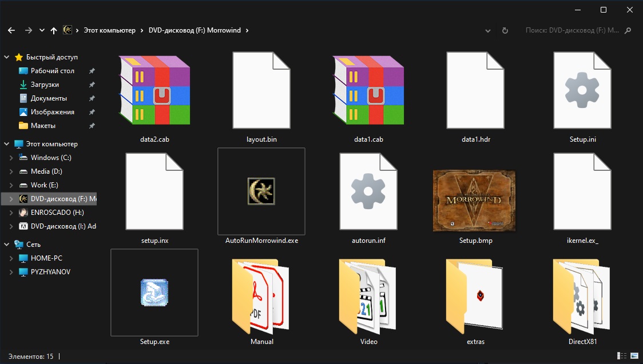Screen dimensions: 643x364
Task: Open Изображения in quick access
Action: pyautogui.click(x=53, y=112)
